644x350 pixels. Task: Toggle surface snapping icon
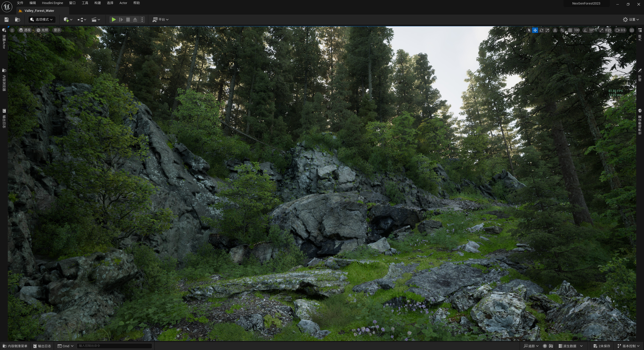[x=562, y=30]
